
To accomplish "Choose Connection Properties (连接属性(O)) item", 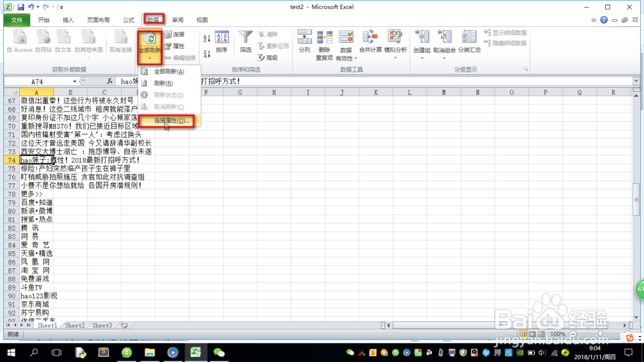I will (169, 120).
